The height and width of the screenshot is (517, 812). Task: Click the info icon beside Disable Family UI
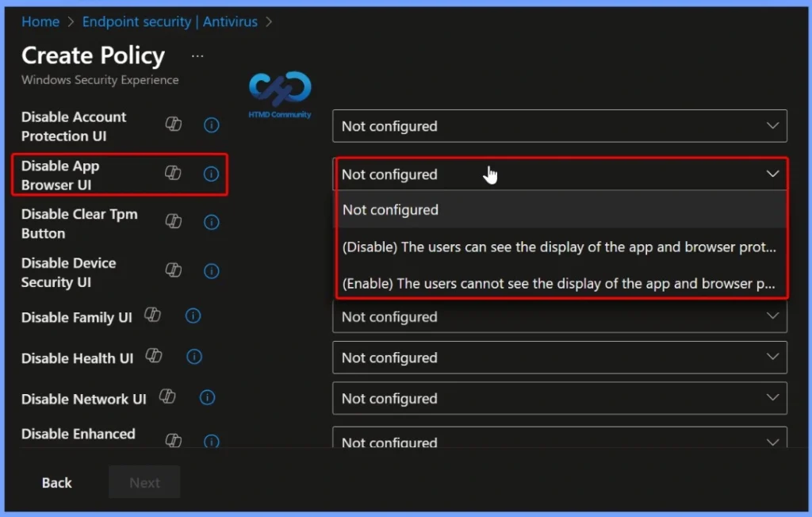193,316
